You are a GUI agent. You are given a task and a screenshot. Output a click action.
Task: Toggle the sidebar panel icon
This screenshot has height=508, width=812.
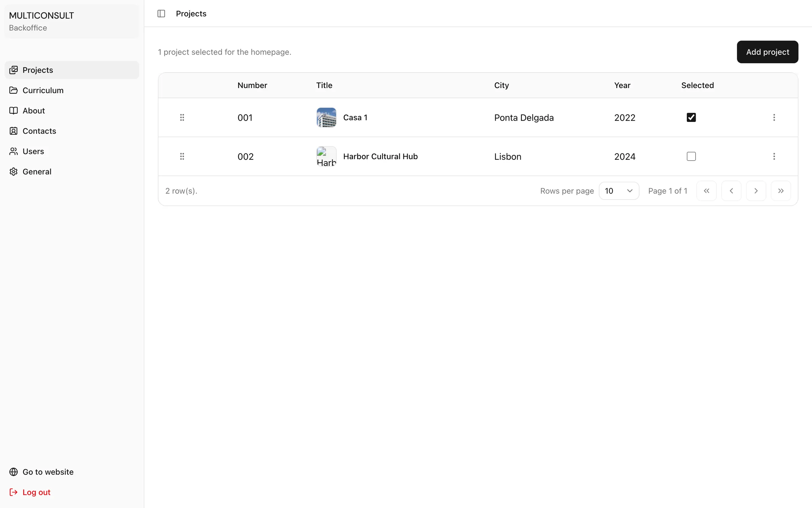(x=161, y=14)
